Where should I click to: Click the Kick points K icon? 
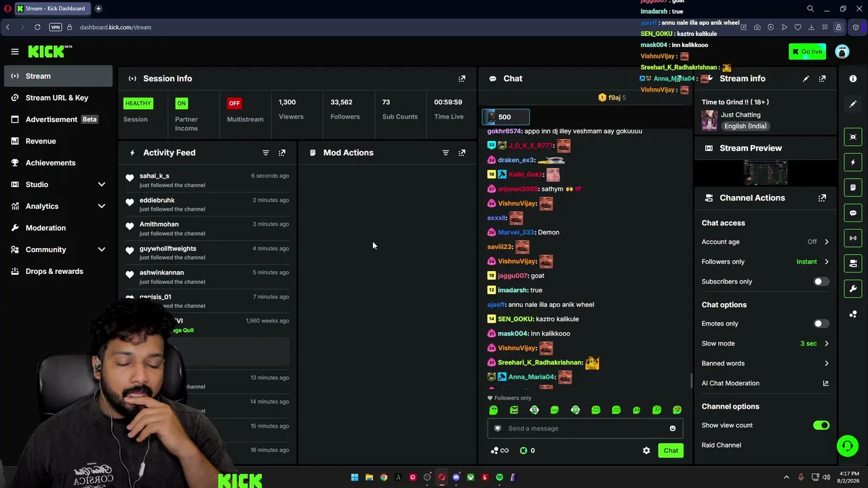pos(524,451)
